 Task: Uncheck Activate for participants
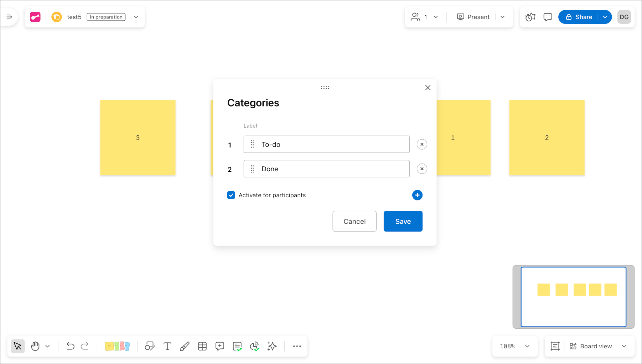(x=231, y=195)
